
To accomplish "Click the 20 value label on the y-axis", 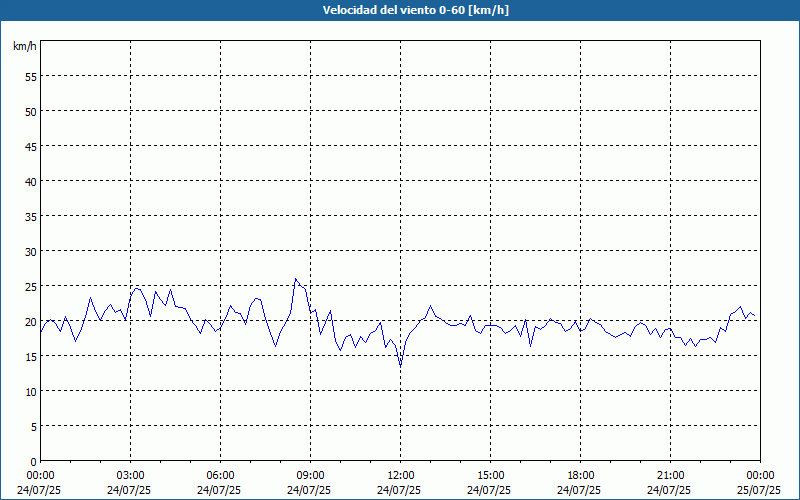I will pos(31,321).
